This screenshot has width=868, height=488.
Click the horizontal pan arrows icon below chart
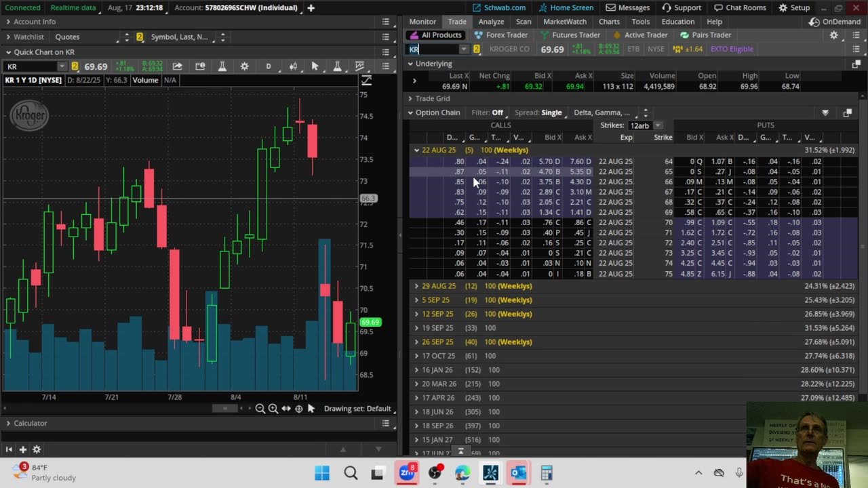(285, 409)
